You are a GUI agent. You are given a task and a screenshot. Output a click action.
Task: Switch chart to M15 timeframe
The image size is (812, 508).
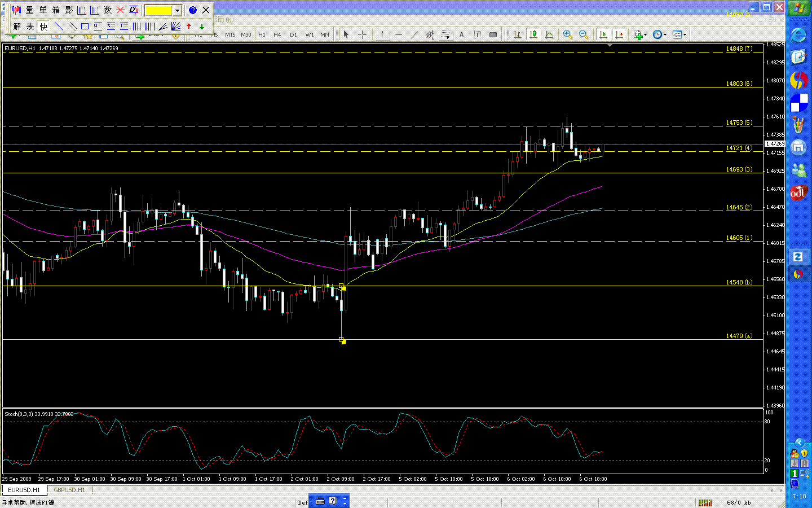tap(230, 35)
